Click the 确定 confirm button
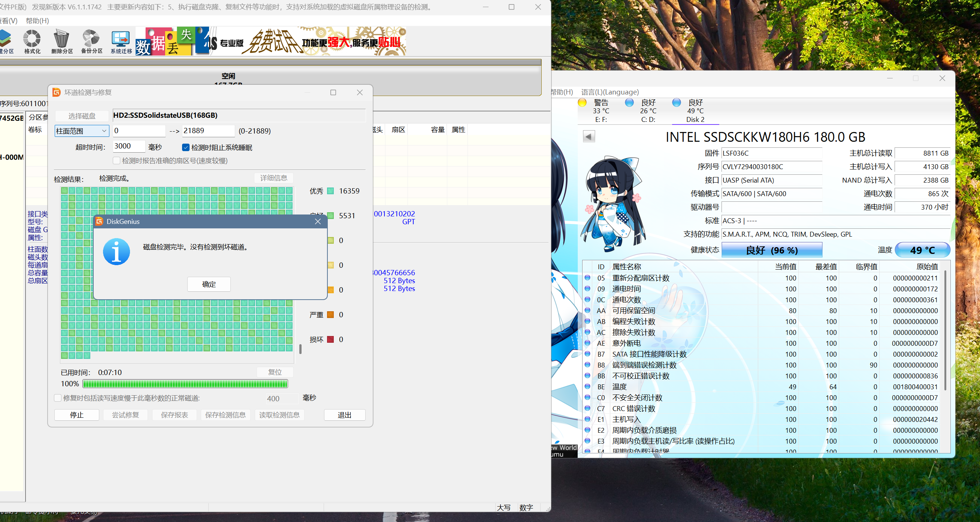Screen dimensions: 980x522 (209, 284)
